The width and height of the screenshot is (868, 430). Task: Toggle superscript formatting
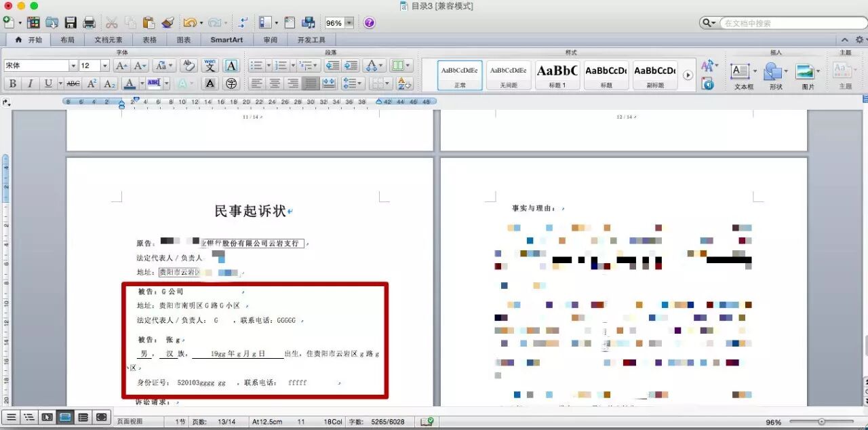point(92,83)
